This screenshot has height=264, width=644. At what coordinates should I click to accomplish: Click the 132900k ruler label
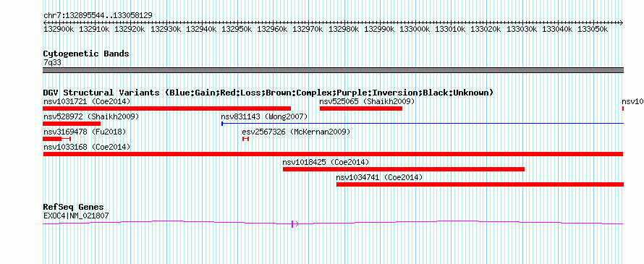click(59, 29)
